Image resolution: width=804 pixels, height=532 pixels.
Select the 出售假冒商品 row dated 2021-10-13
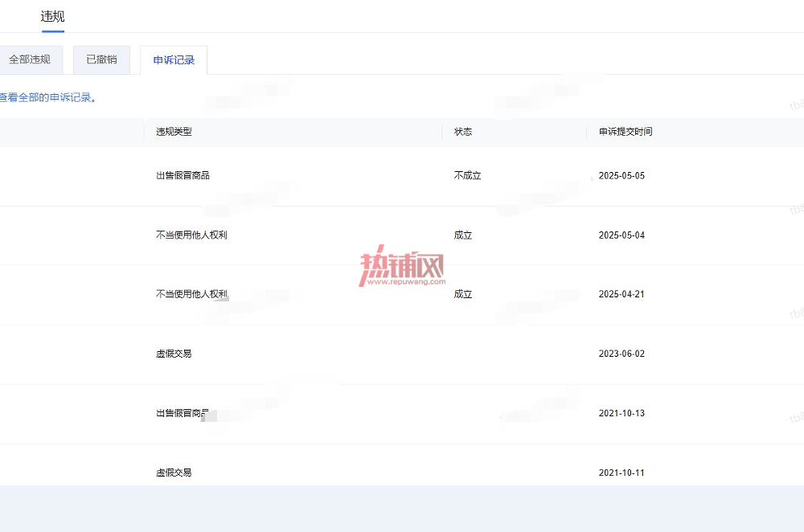pos(402,414)
